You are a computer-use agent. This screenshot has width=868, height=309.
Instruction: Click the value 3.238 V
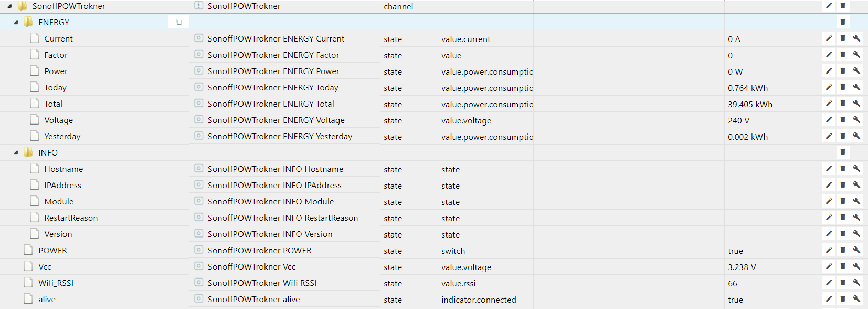pyautogui.click(x=742, y=267)
